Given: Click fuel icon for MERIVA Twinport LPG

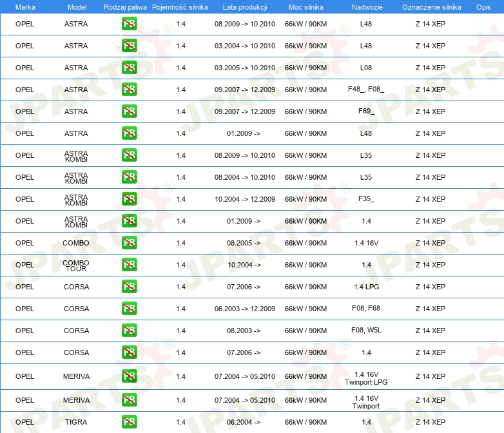Looking at the screenshot, I should (x=129, y=376).
